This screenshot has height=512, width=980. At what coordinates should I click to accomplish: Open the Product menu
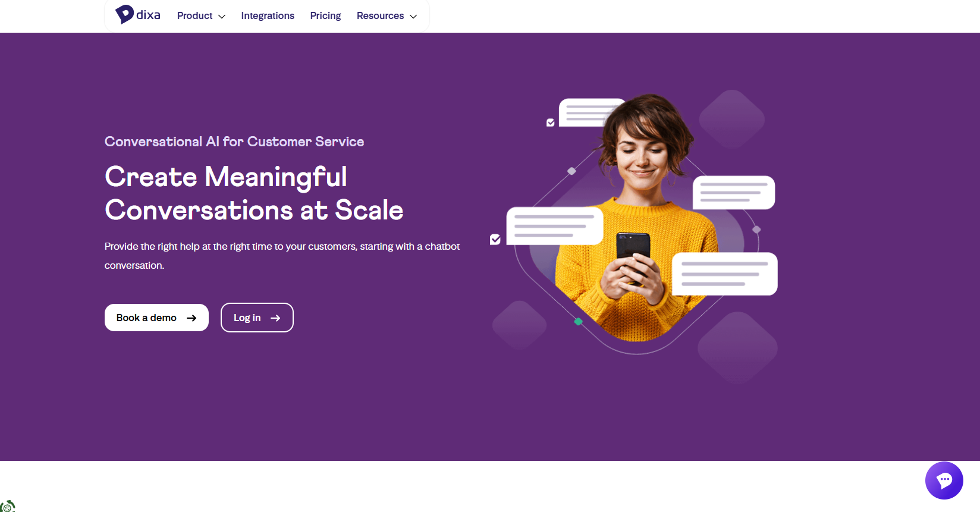(x=201, y=16)
